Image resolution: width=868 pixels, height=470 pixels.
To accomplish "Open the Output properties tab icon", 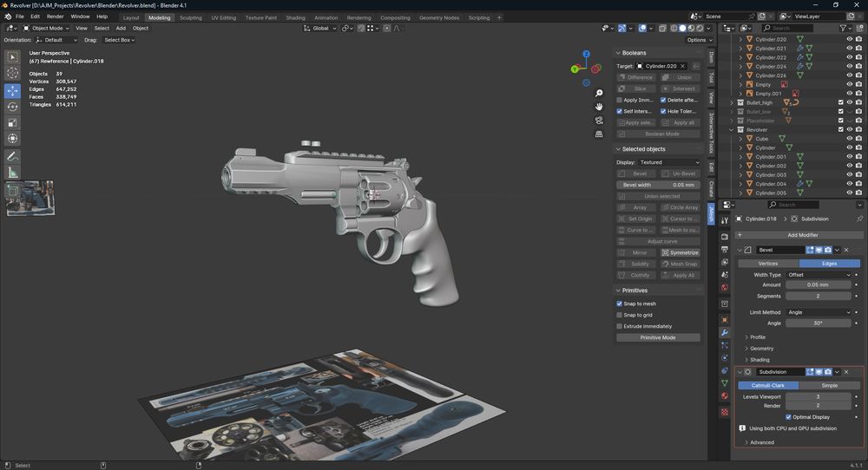I will (725, 250).
